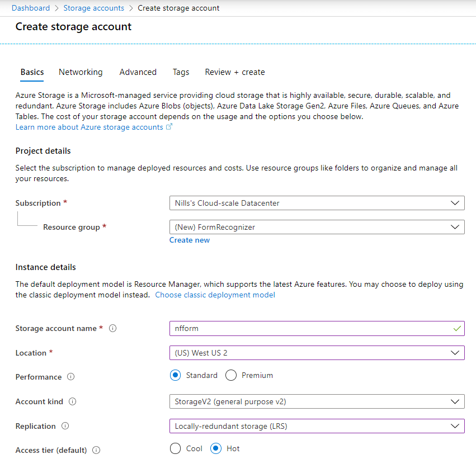Expand the Resource group dropdown

(x=317, y=227)
